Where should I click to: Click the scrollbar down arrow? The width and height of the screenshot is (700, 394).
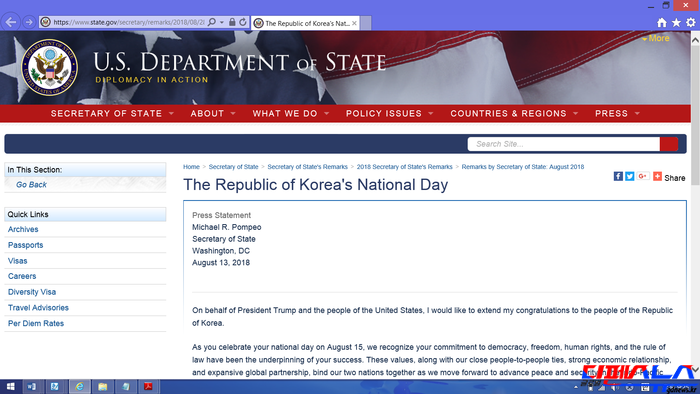click(695, 370)
